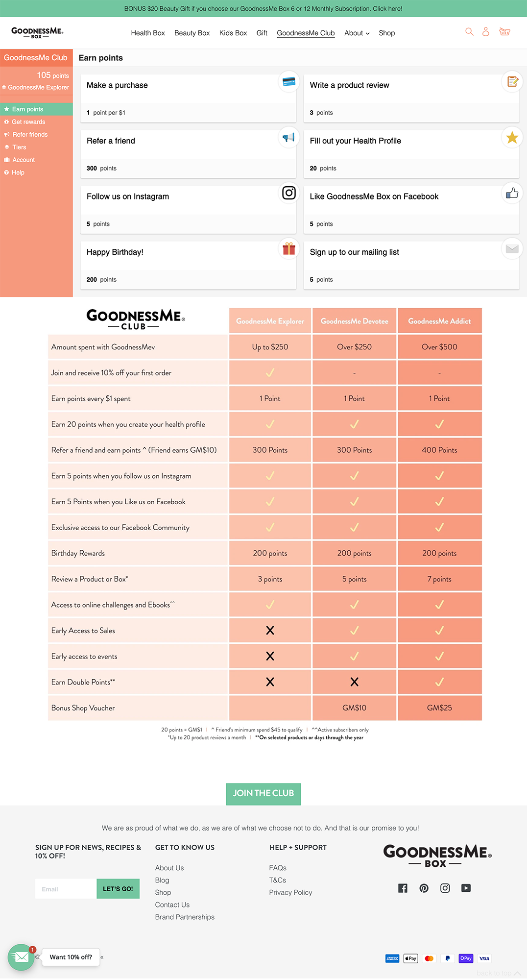This screenshot has width=527, height=980.
Task: Click the Instagram icon on Follow us card
Action: [289, 193]
